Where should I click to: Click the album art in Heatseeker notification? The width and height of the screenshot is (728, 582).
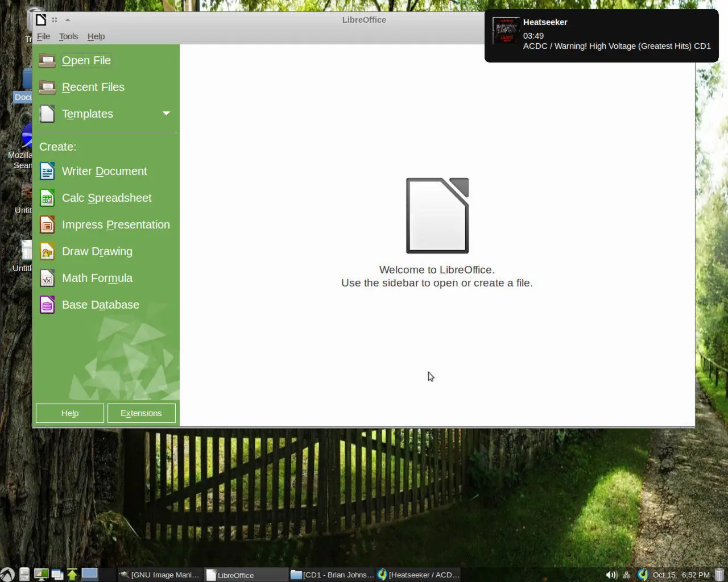[x=506, y=31]
